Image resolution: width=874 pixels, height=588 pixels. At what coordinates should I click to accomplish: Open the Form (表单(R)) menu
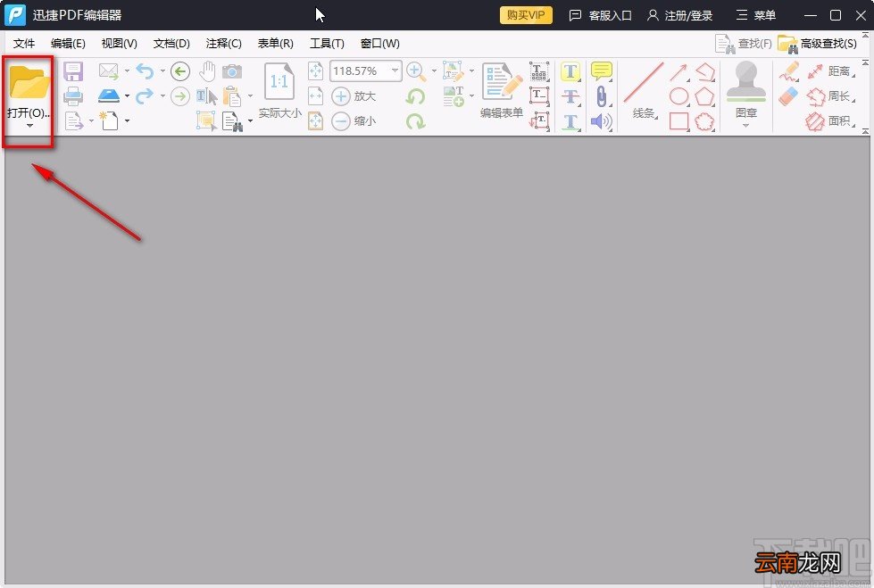(x=275, y=44)
